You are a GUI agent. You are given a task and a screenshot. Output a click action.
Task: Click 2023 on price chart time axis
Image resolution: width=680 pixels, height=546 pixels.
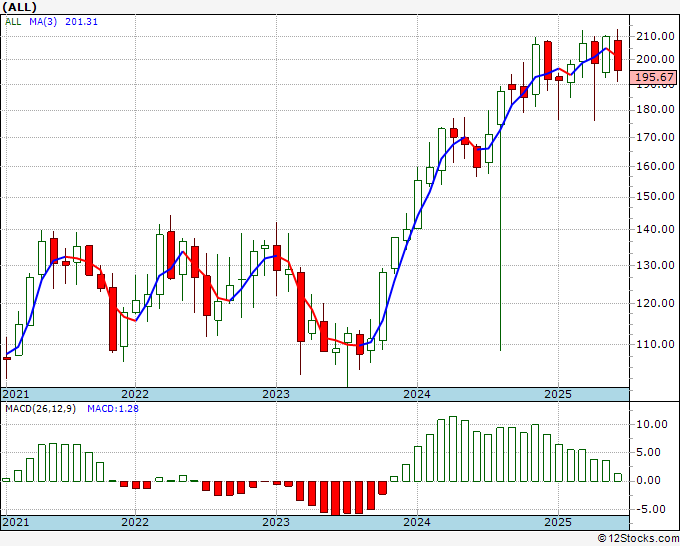276,394
